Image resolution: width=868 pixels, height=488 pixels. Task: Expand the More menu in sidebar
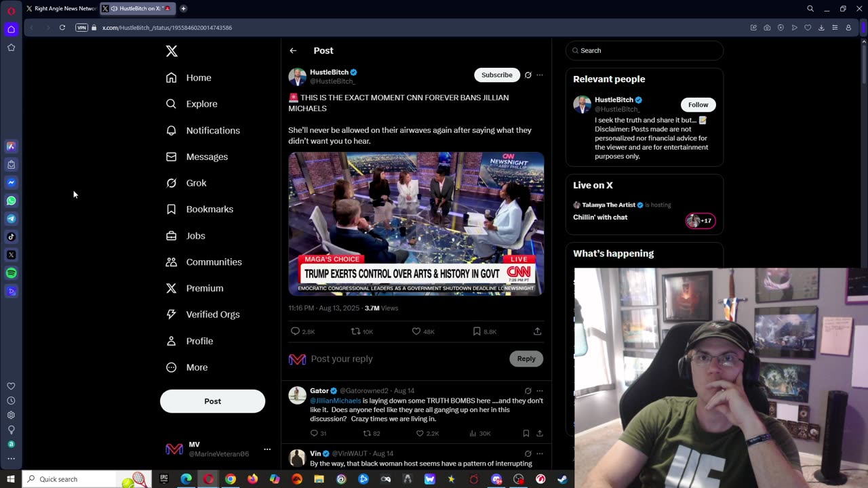[187, 367]
